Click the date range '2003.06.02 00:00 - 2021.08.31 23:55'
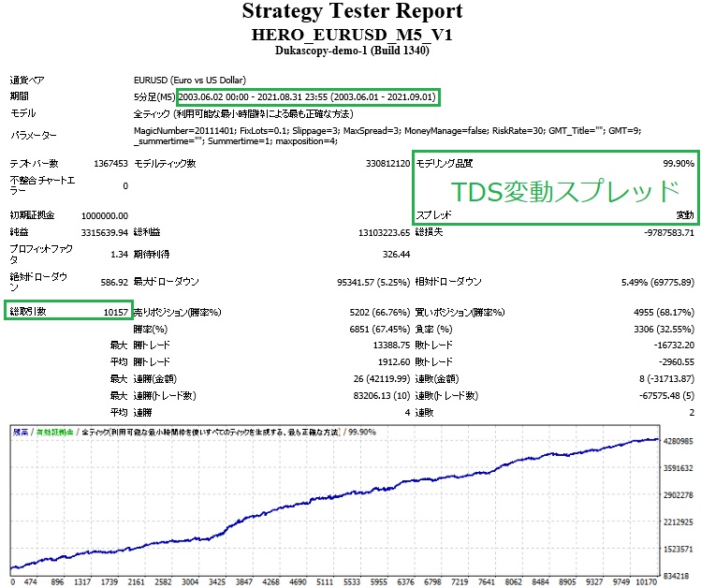The width and height of the screenshot is (701, 588). (x=253, y=97)
